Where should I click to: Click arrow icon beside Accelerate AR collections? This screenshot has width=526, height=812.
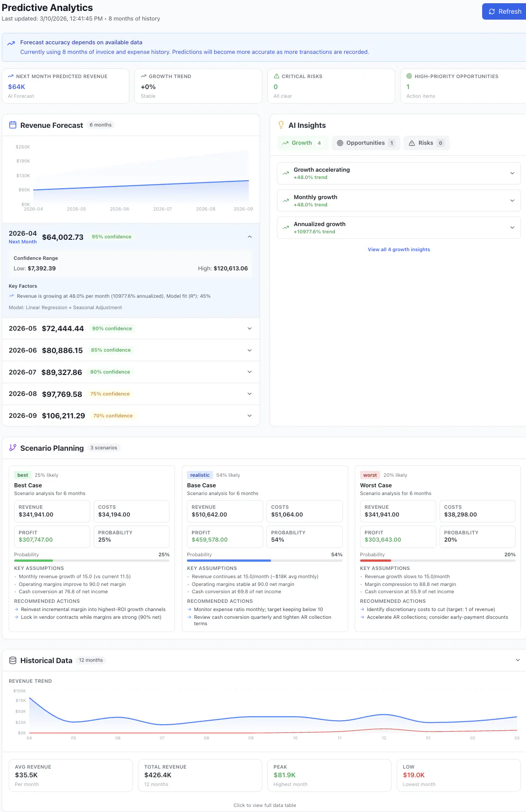(362, 617)
